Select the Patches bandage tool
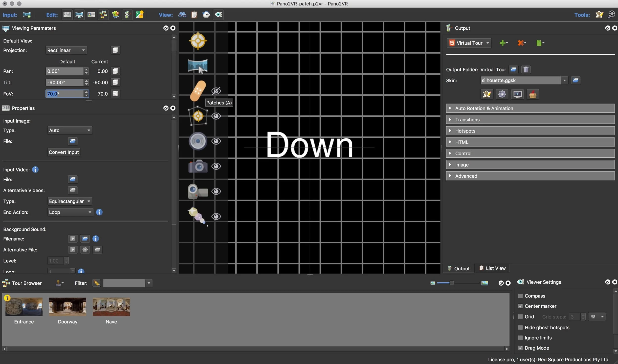618x364 pixels. (198, 91)
